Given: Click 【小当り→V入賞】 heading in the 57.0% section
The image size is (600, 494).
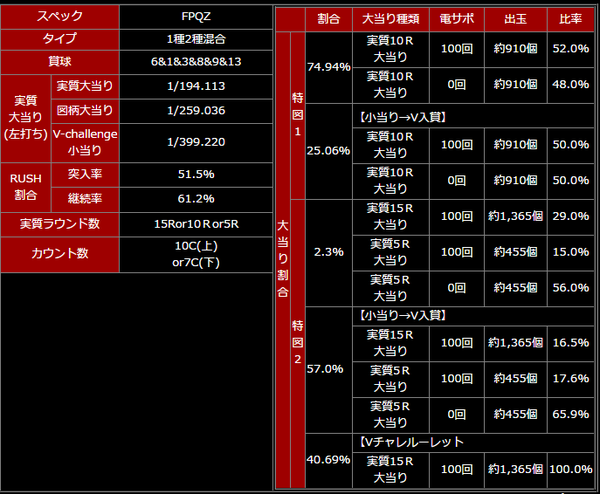Looking at the screenshot, I should pos(403,315).
